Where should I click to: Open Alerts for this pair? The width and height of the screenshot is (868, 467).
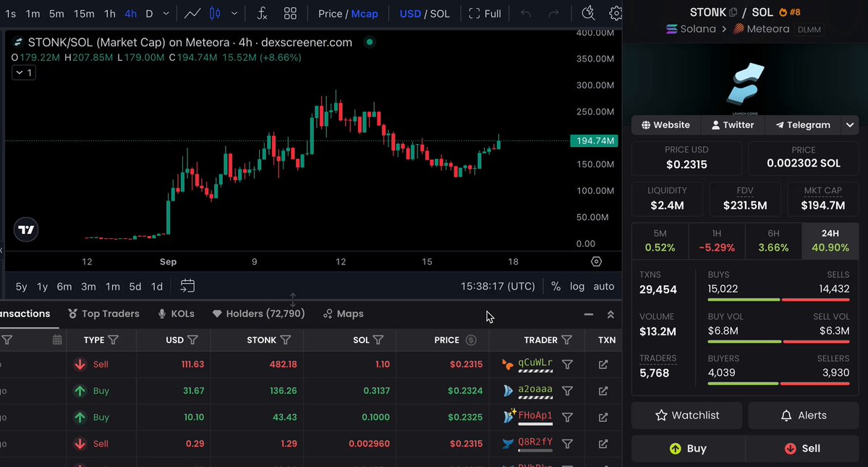[804, 416]
